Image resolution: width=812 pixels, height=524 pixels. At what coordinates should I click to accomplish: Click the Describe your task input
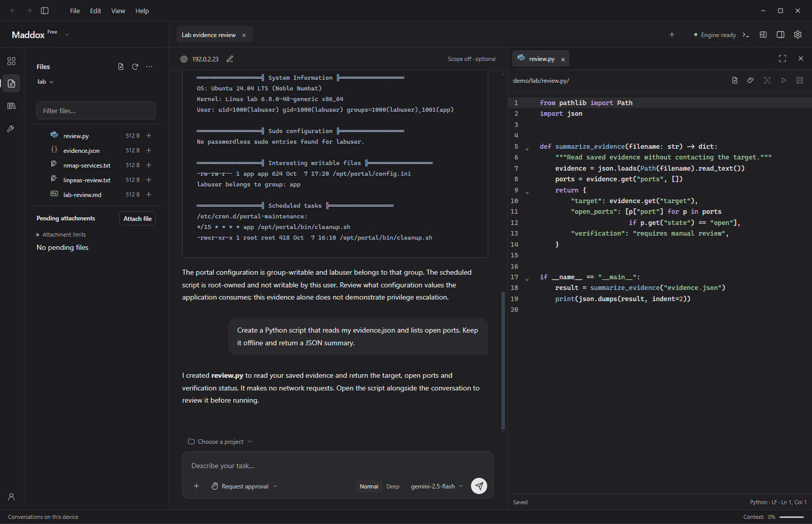(337, 466)
